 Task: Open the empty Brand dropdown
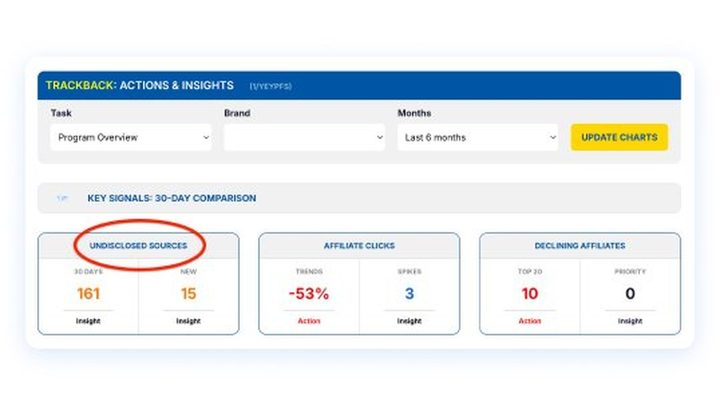(x=304, y=137)
